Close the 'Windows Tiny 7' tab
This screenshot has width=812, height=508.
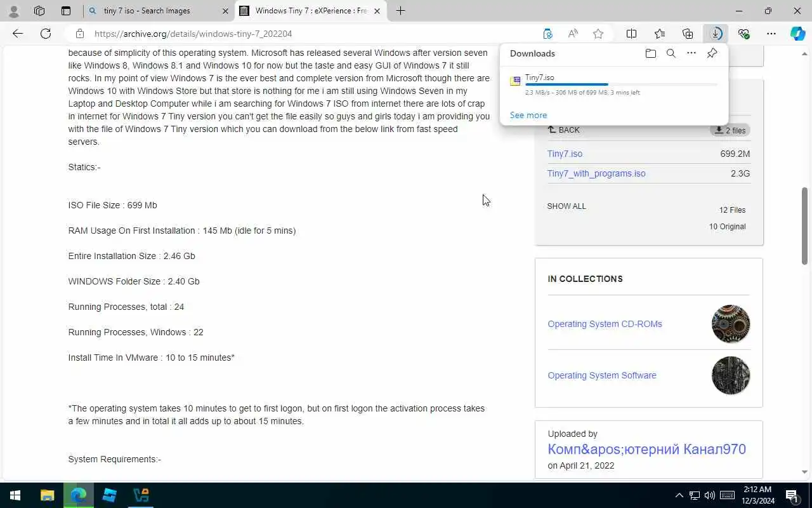pos(377,11)
